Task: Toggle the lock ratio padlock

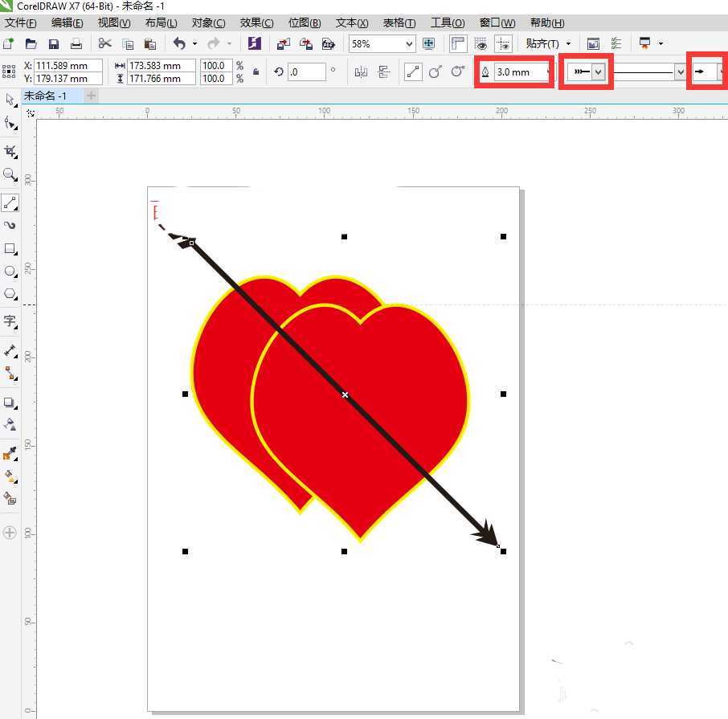Action: tap(256, 72)
